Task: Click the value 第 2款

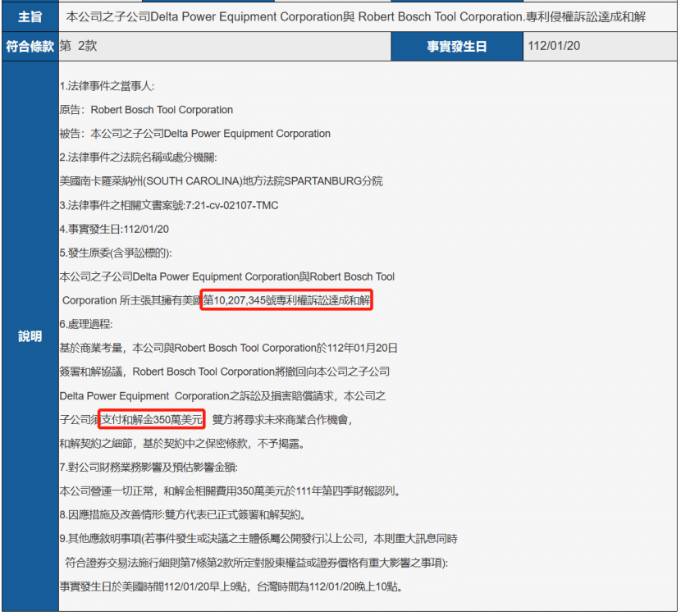Action: point(78,46)
